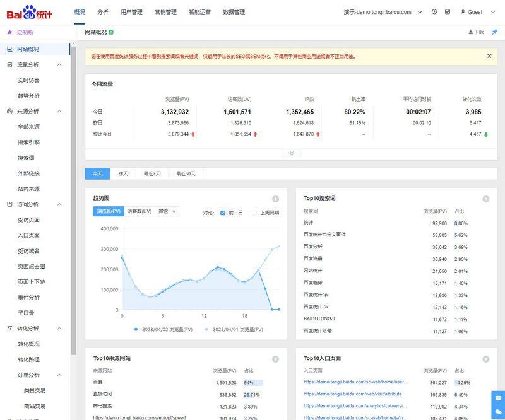This screenshot has height=420, width=505.
Task: Open the sc-web/home/user entry page link
Action: pos(355,382)
